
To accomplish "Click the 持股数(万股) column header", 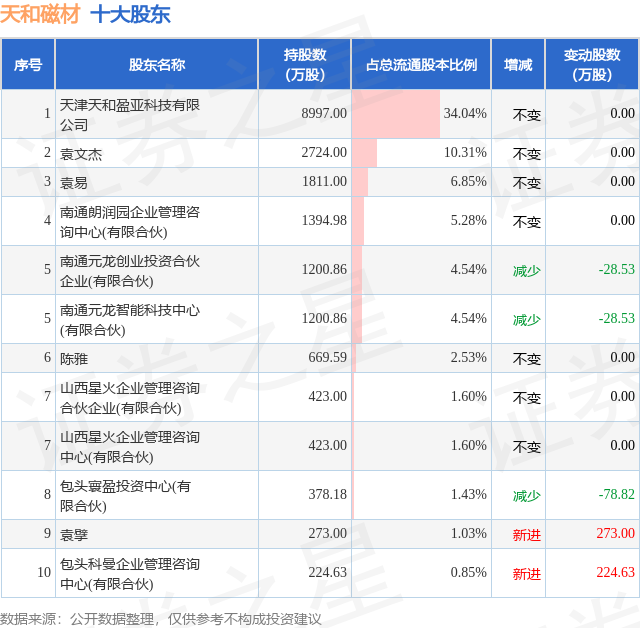I will pyautogui.click(x=305, y=64).
